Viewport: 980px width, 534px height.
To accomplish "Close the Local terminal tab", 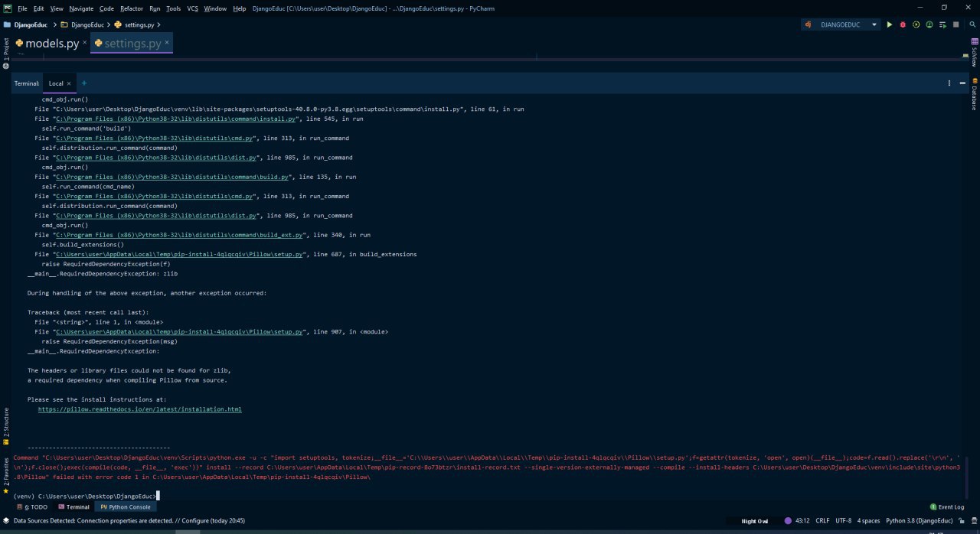I will (69, 83).
